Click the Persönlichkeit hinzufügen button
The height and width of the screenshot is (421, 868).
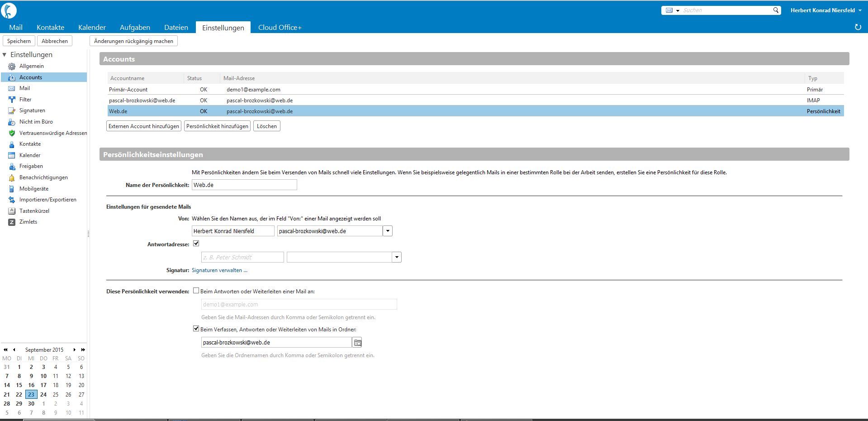point(217,126)
